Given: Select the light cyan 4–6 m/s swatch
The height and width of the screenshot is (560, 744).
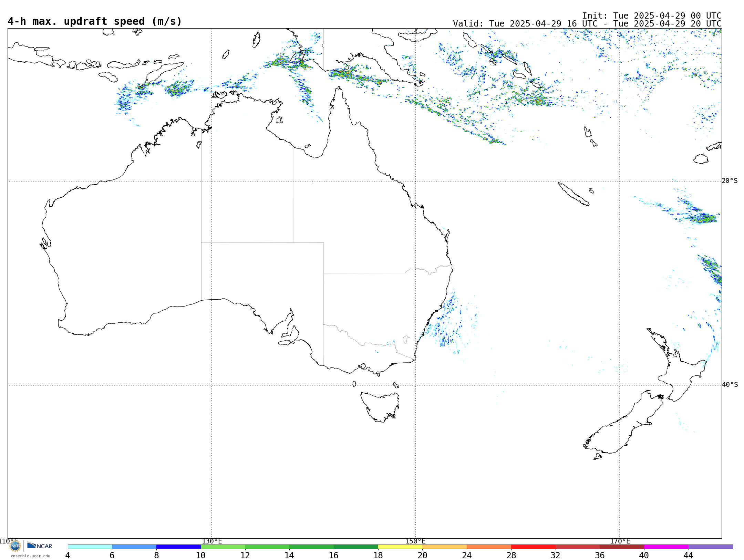Looking at the screenshot, I should [x=90, y=547].
